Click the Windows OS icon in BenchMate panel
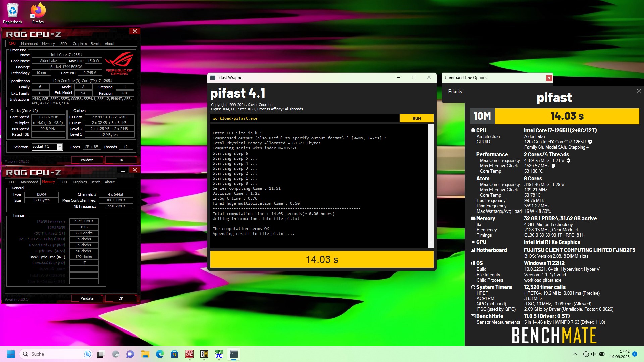The height and width of the screenshot is (362, 644). (x=473, y=263)
